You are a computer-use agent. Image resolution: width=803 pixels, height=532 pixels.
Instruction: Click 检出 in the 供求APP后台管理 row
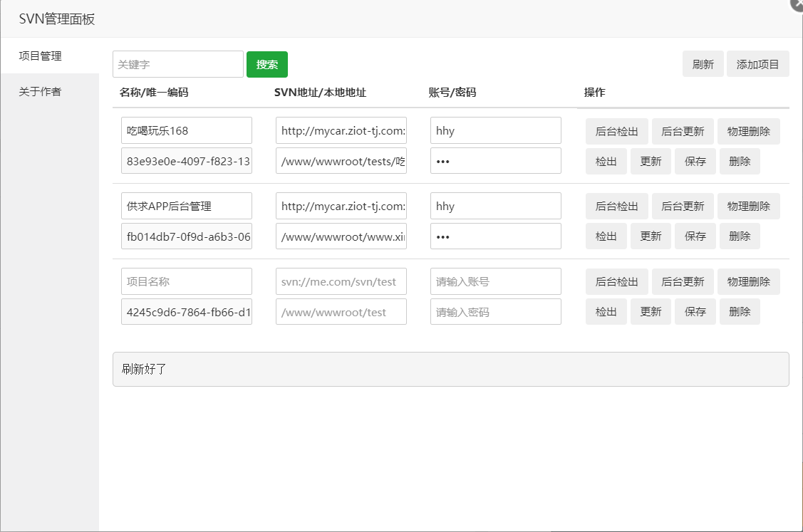(606, 236)
